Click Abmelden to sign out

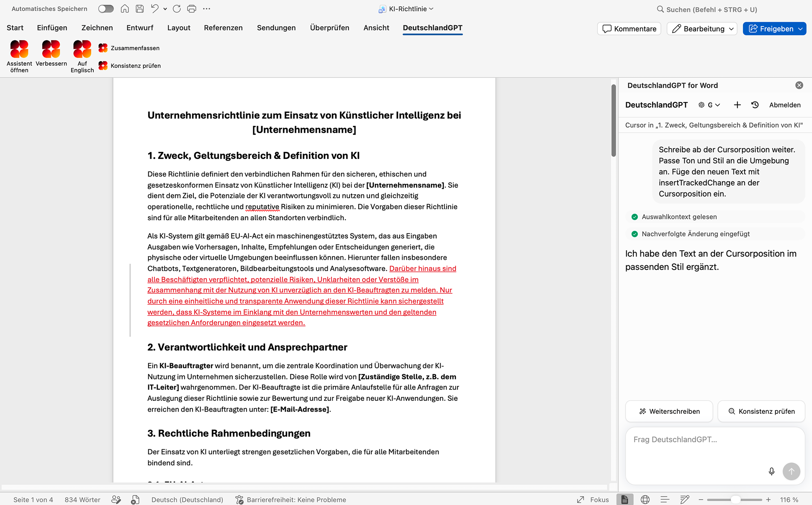(x=785, y=105)
